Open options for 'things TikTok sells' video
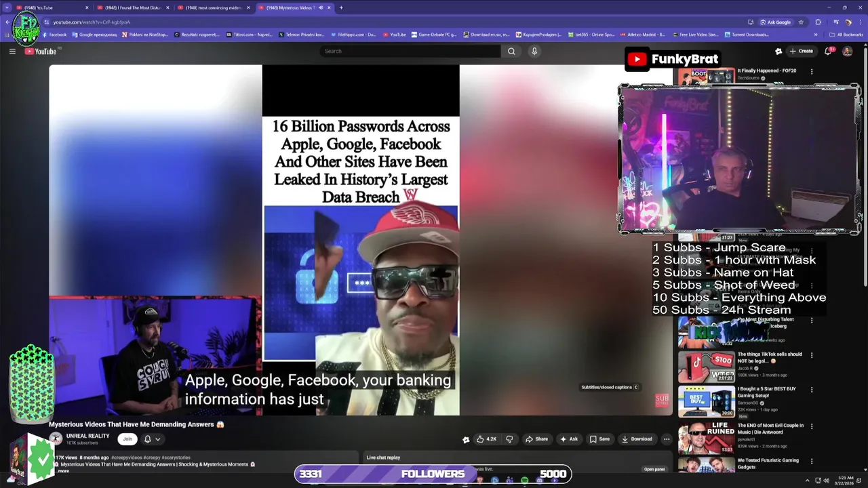 pyautogui.click(x=812, y=355)
